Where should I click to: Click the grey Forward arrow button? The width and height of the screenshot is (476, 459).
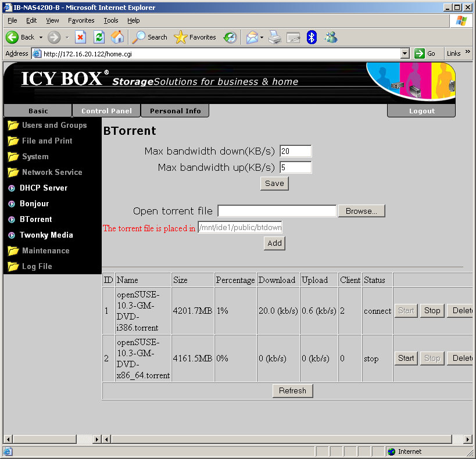(x=54, y=37)
